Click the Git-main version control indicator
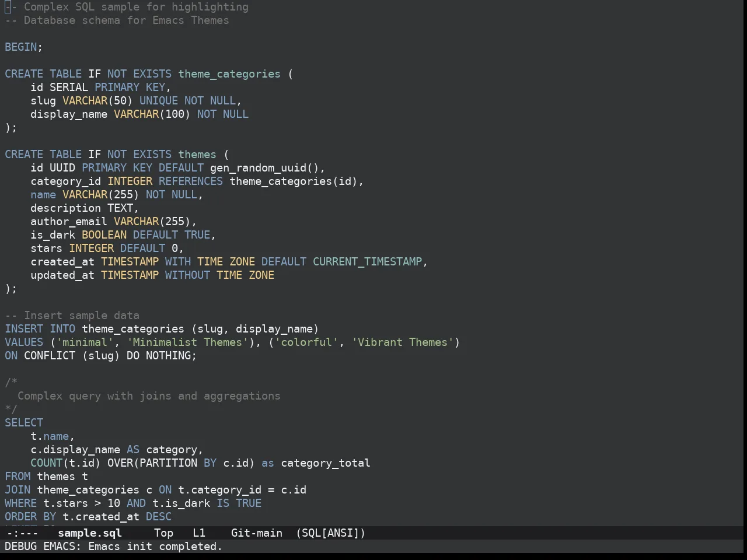Image resolution: width=747 pixels, height=560 pixels. [x=257, y=533]
